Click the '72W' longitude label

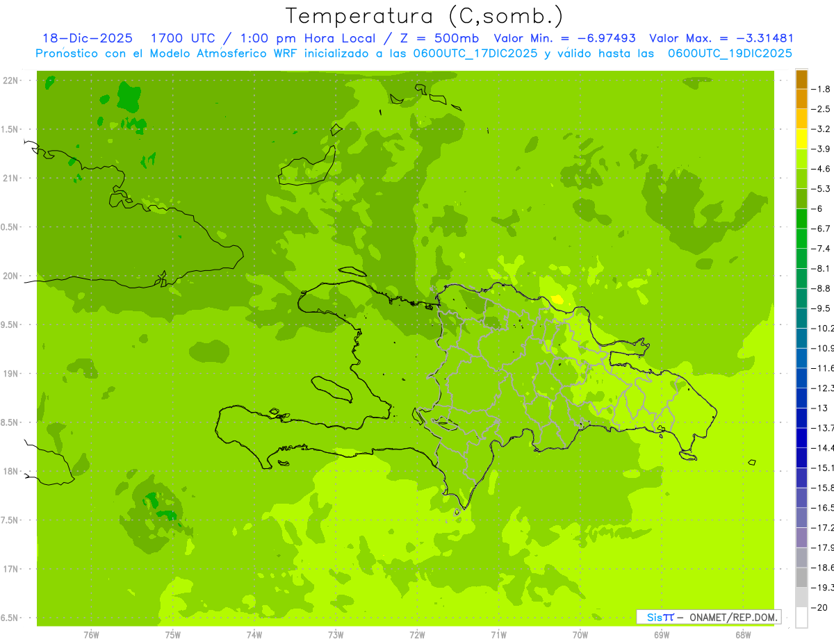[417, 635]
